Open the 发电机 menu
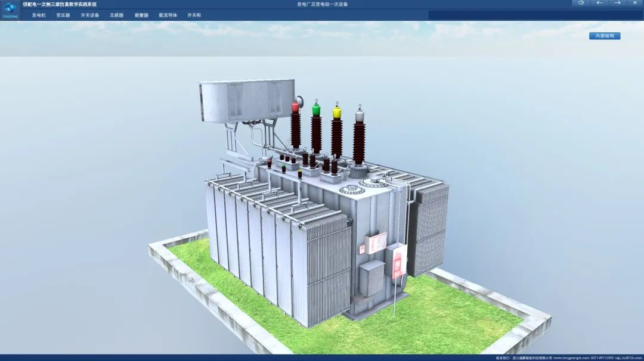Image resolution: width=644 pixels, height=361 pixels. [x=39, y=15]
